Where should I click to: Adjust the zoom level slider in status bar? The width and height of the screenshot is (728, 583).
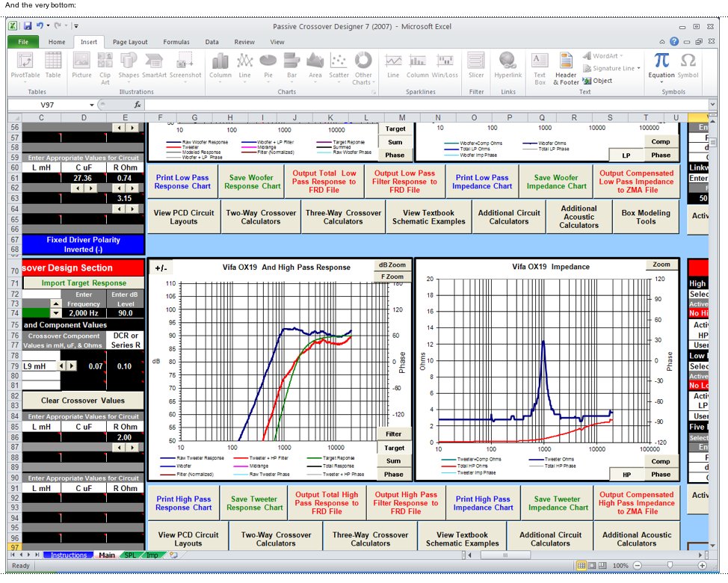(670, 565)
